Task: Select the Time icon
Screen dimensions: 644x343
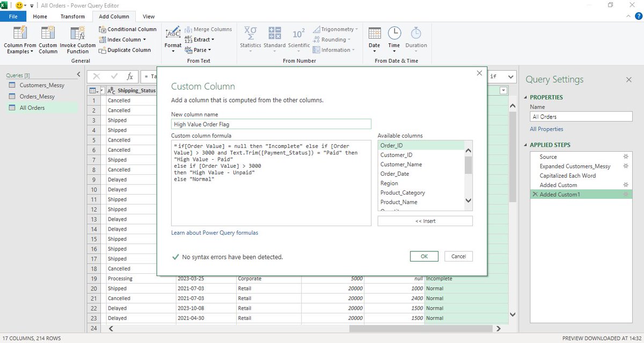Action: point(394,38)
